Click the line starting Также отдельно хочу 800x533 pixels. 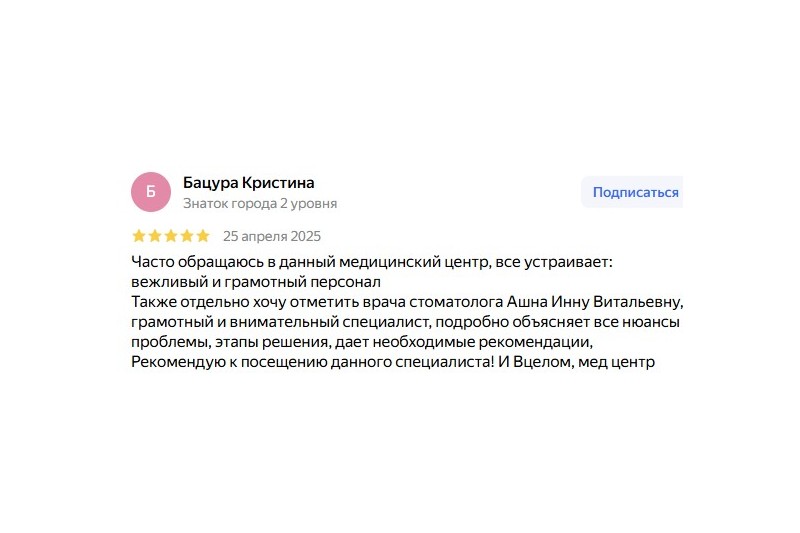pyautogui.click(x=407, y=302)
